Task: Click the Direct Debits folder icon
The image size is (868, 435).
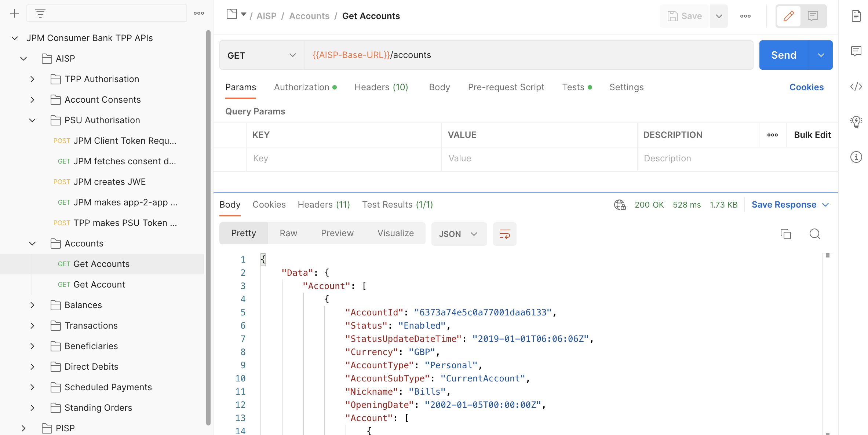Action: click(x=55, y=367)
